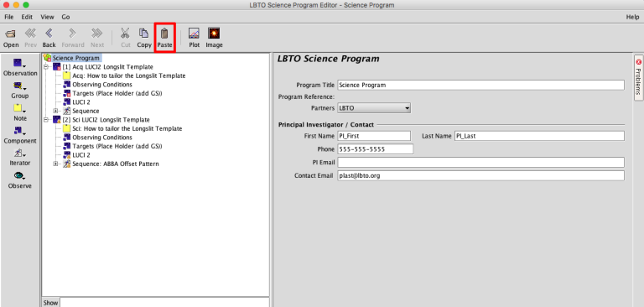
Task: Select Observing Conditions under Sci template
Action: click(x=102, y=138)
